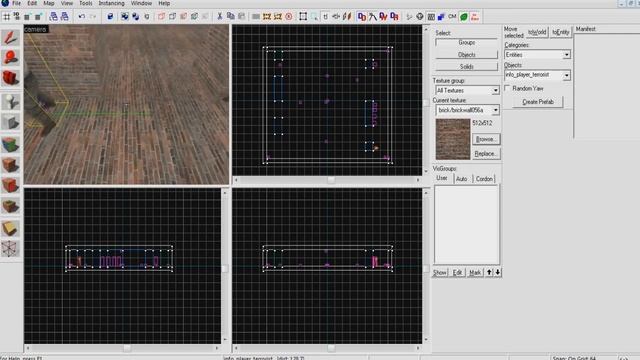
Task: Select the Entity tool
Action: pos(11,101)
